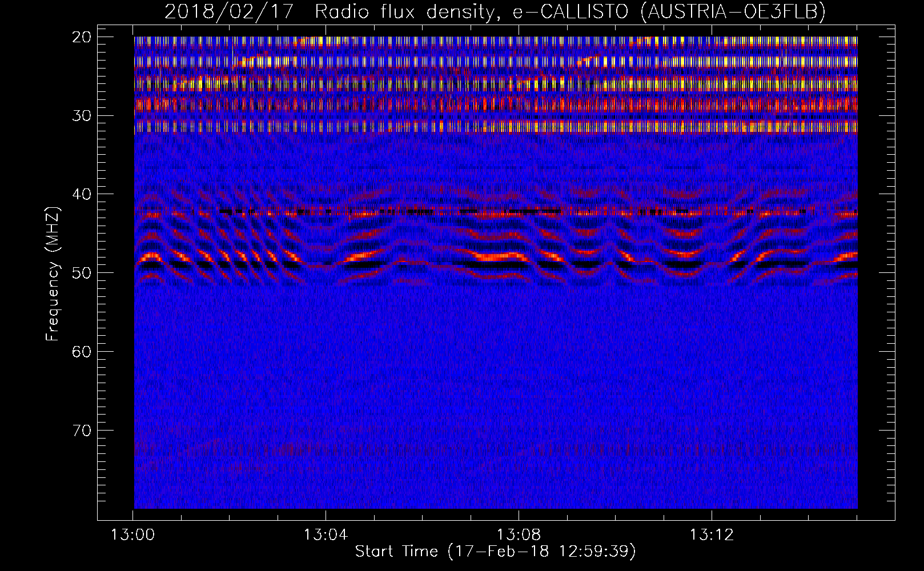
Task: Click the 'Start Time (17-Feb-18 12:59:39)' label
Action: (x=495, y=552)
